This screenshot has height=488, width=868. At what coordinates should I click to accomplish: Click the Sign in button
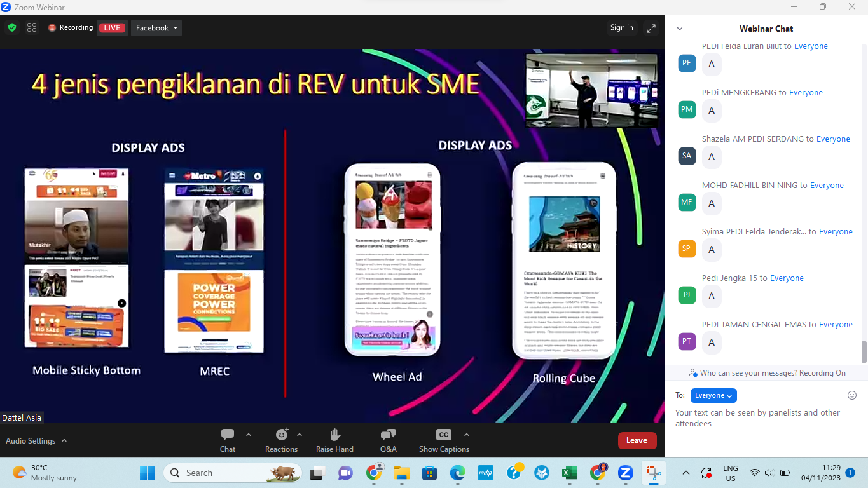[x=621, y=27]
